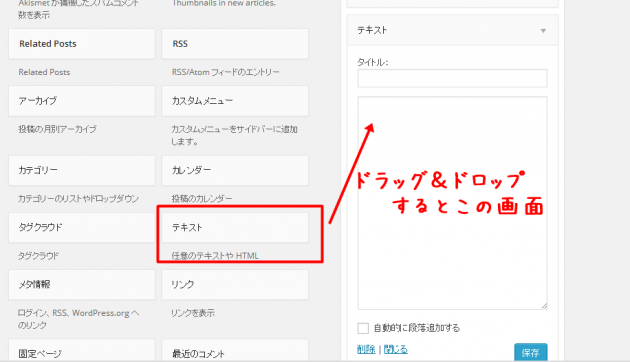The height and width of the screenshot is (362, 630).
Task: Click the 'Related Posts' description text
Action: [44, 72]
